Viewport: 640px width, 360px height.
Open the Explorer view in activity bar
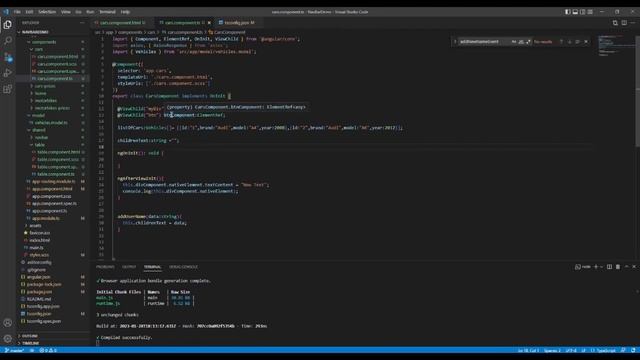pyautogui.click(x=7, y=25)
